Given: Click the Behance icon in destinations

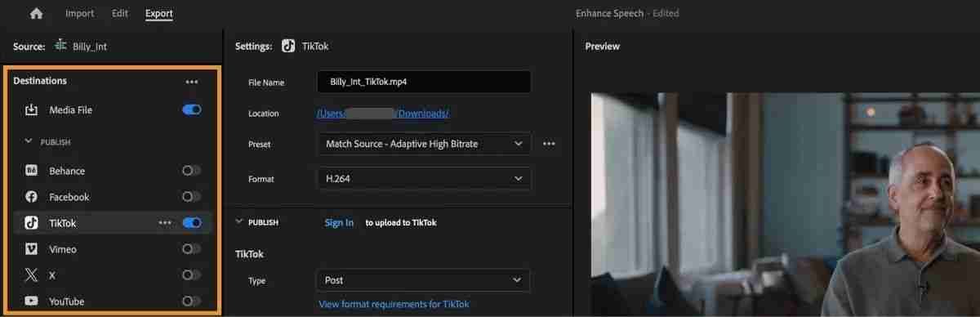Looking at the screenshot, I should point(32,171).
